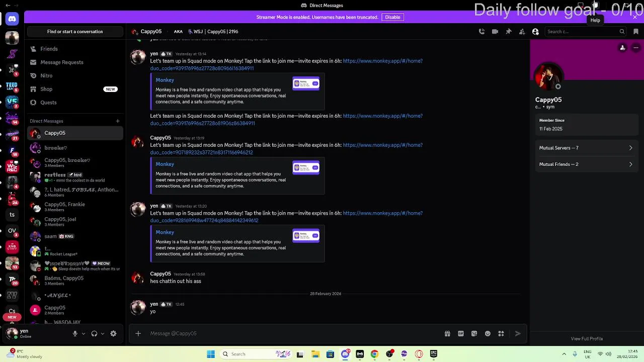Open the Quests page
The width and height of the screenshot is (644, 362).
[x=75, y=103]
